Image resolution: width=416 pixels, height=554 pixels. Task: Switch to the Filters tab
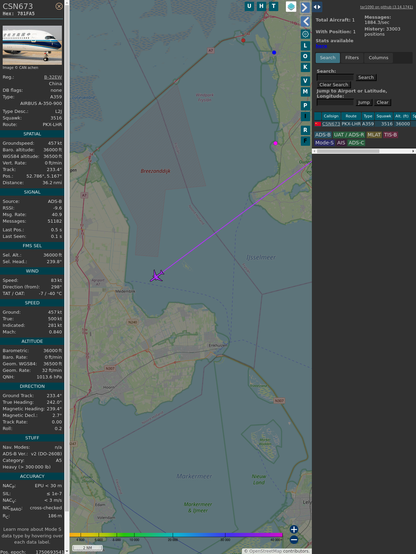(x=352, y=58)
